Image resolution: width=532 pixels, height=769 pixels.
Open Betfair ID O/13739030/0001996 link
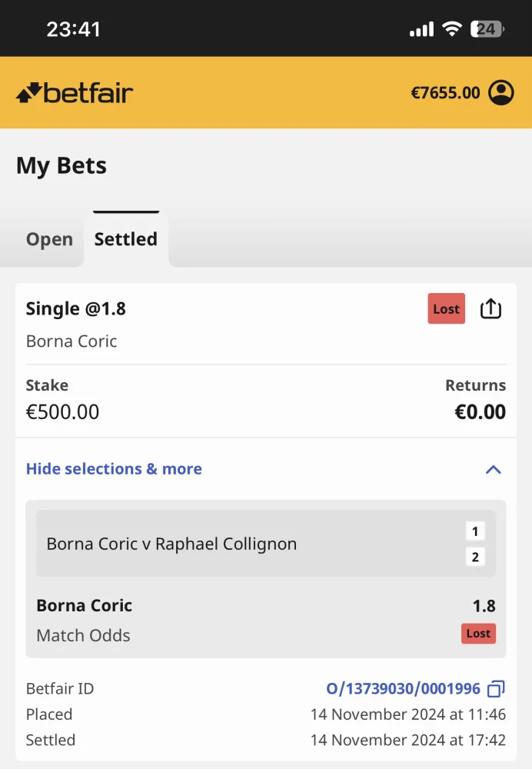403,689
